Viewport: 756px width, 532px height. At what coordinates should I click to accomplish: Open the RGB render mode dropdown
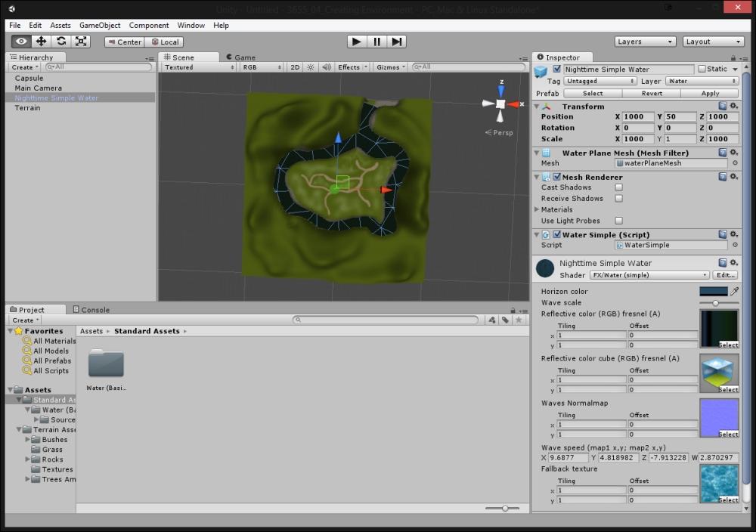tap(262, 67)
